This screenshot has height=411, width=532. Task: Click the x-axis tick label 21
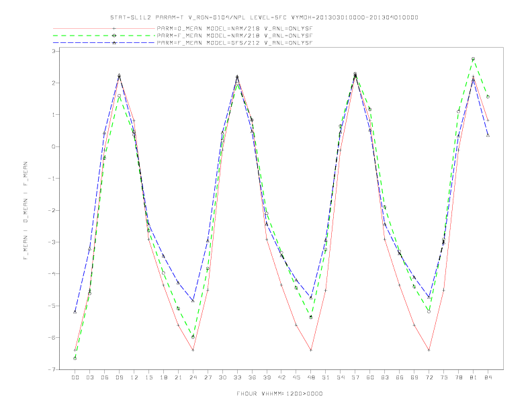[178, 377]
